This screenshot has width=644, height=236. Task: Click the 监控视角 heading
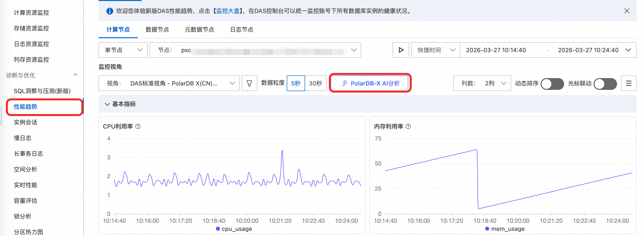110,67
